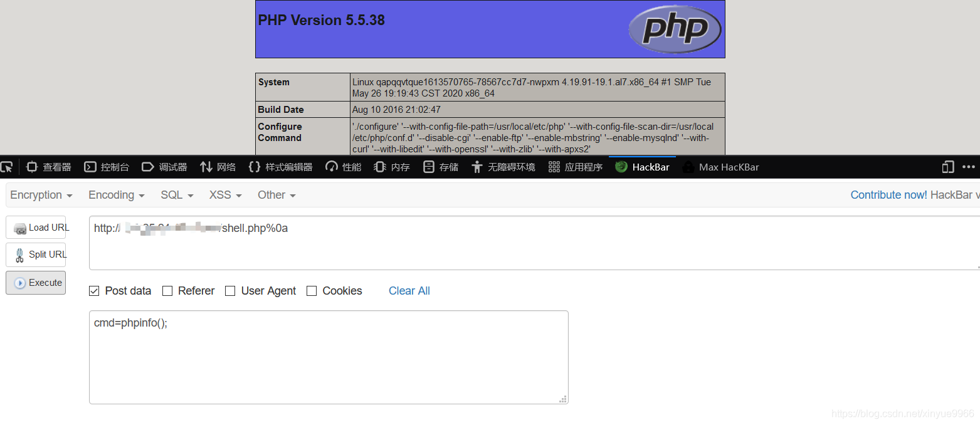Open the 查看器 inspector tab
Screen dimensions: 980x425
coord(49,167)
